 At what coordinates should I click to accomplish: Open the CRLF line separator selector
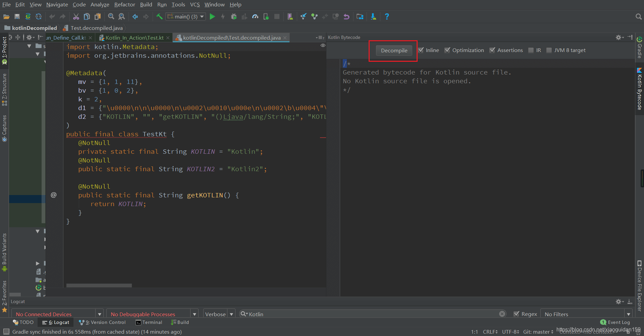490,332
